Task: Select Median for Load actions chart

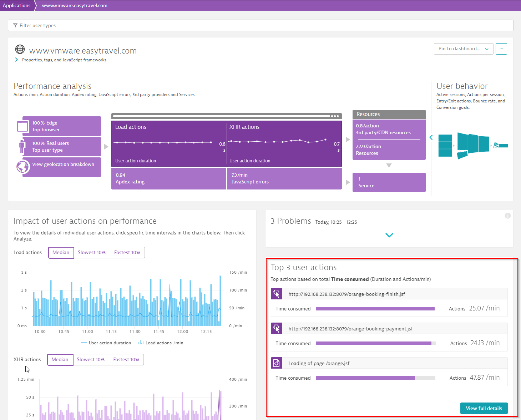Action: pos(61,253)
